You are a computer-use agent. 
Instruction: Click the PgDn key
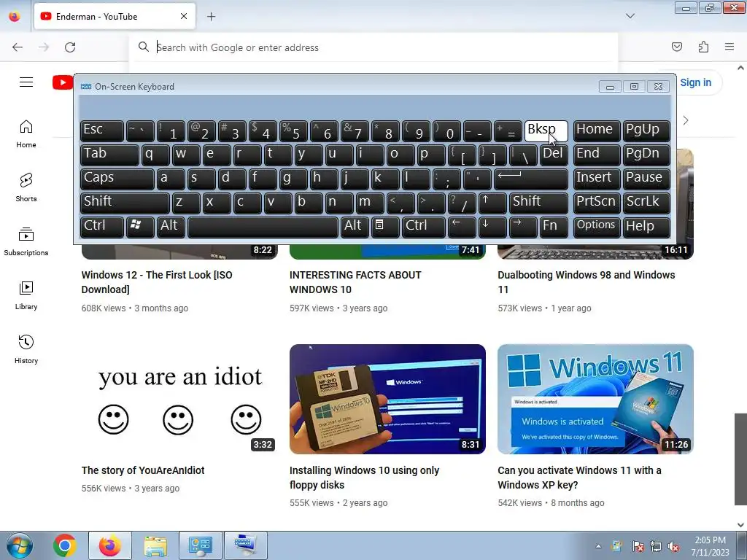click(646, 155)
